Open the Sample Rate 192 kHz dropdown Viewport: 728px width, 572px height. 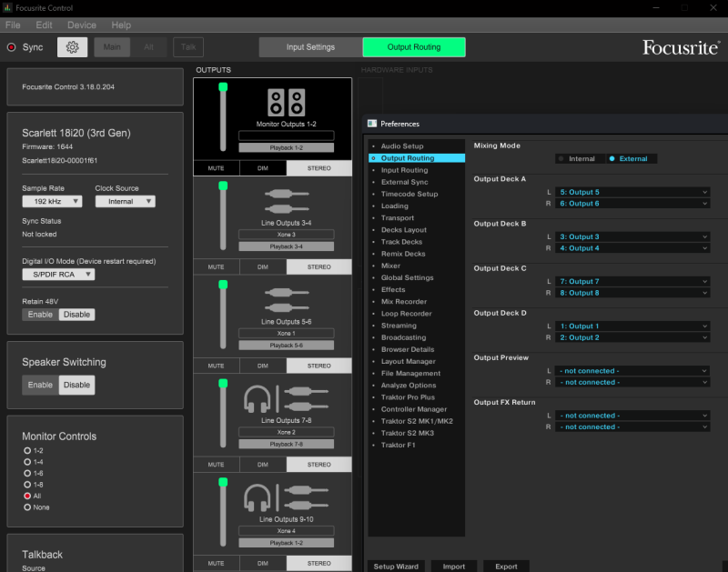[x=52, y=201]
